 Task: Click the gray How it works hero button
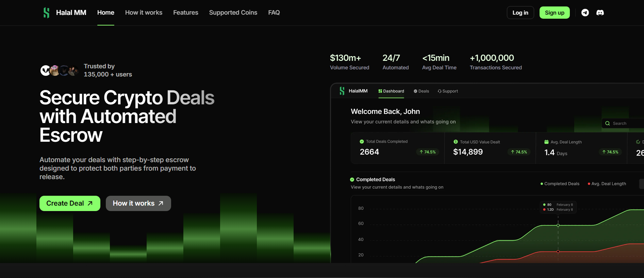coord(138,203)
